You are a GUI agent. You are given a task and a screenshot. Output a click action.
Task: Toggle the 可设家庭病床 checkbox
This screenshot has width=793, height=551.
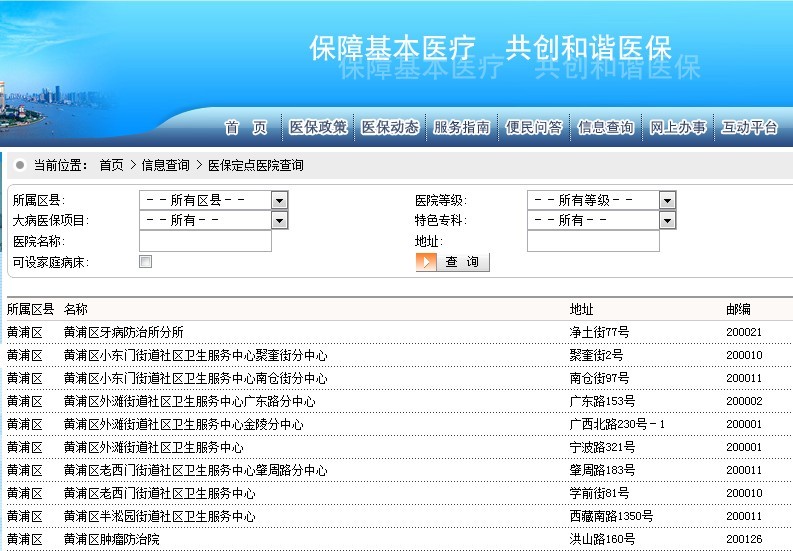(146, 262)
